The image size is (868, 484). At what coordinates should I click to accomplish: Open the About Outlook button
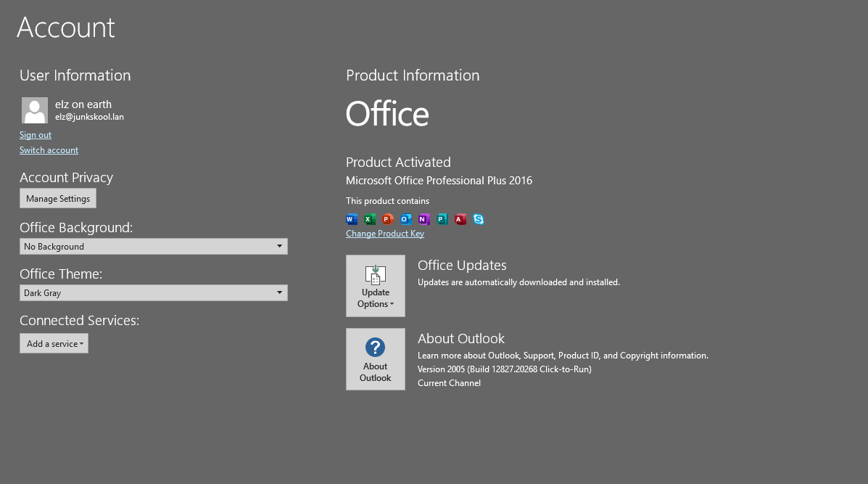376,359
